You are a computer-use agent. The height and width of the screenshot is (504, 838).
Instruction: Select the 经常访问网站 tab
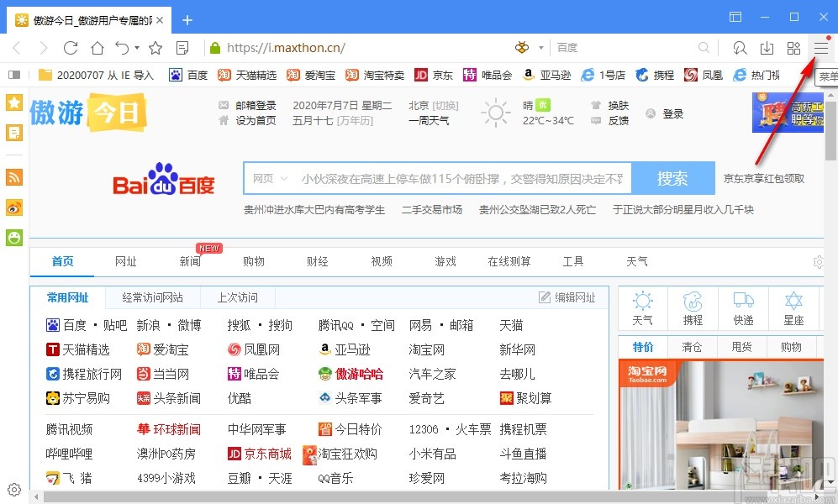153,297
